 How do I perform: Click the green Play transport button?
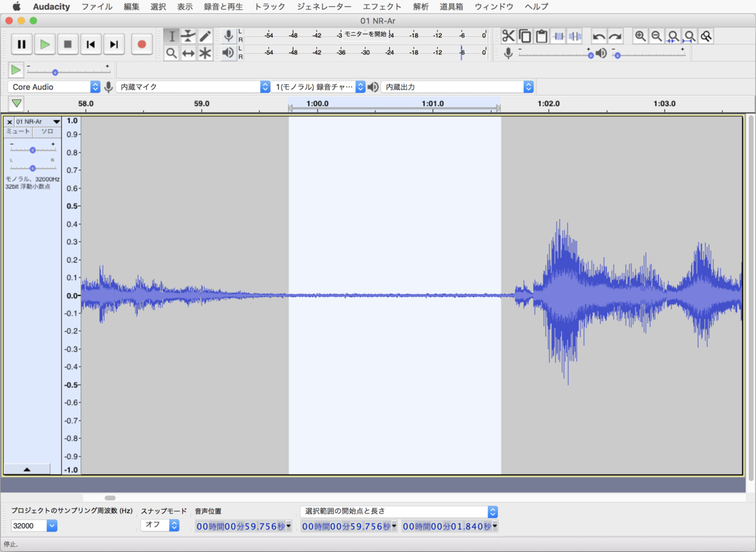(45, 44)
